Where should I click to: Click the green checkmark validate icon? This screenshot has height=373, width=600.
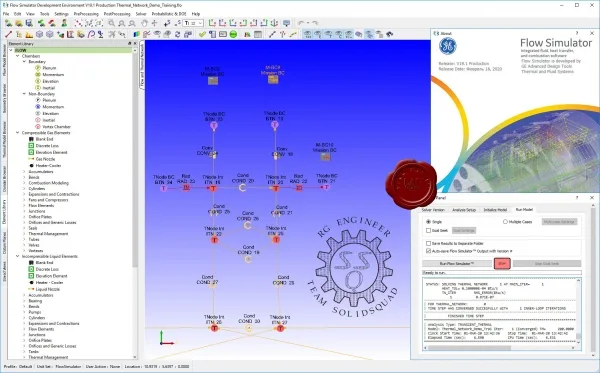pos(202,34)
